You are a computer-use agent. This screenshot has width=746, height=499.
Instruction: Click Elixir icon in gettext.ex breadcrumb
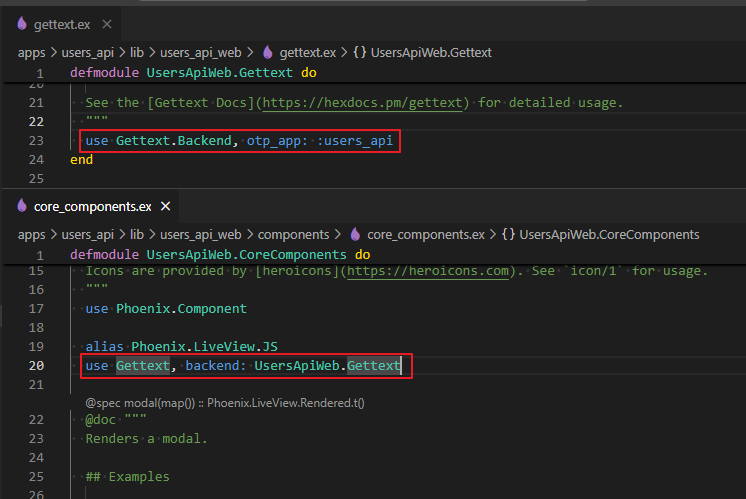pyautogui.click(x=268, y=52)
